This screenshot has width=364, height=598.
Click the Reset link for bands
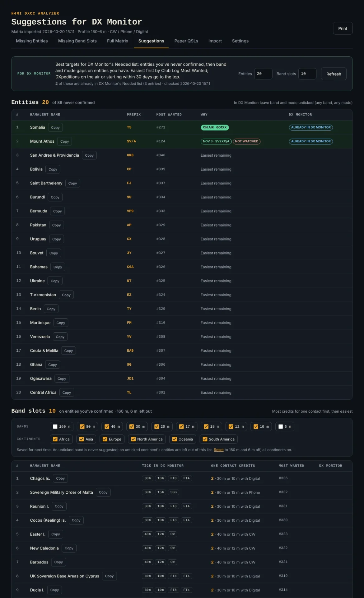[219, 450]
